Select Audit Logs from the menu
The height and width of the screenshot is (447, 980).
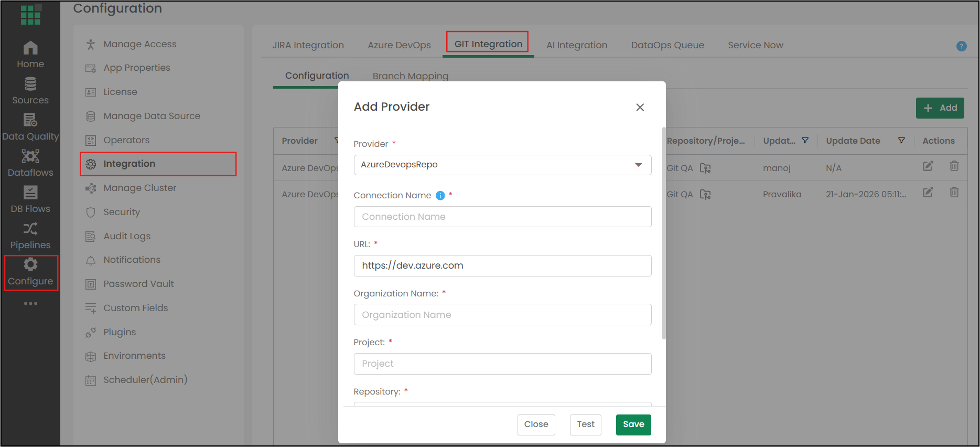(127, 236)
